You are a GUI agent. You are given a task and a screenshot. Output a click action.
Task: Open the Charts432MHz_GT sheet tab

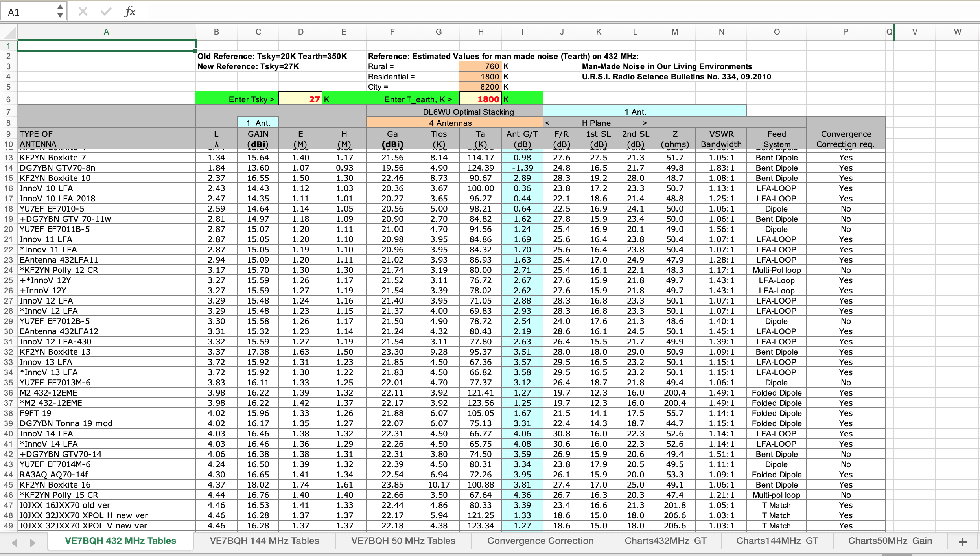pyautogui.click(x=665, y=541)
